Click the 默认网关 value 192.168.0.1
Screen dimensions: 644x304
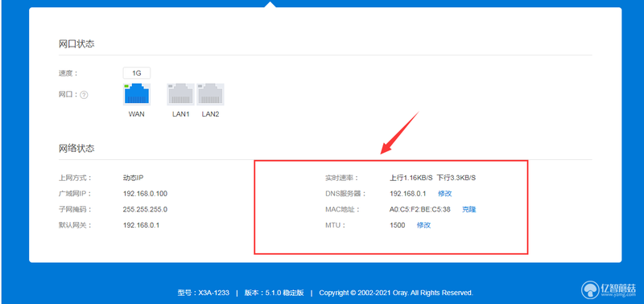tap(142, 225)
